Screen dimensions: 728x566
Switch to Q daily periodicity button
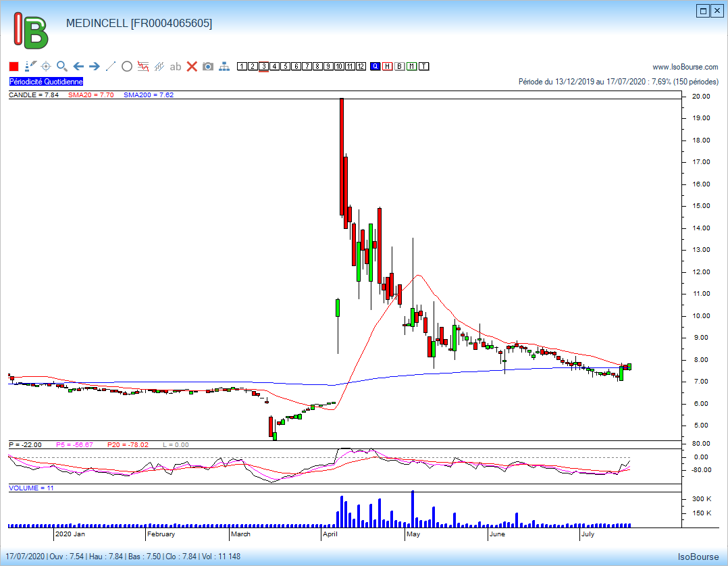coord(375,66)
